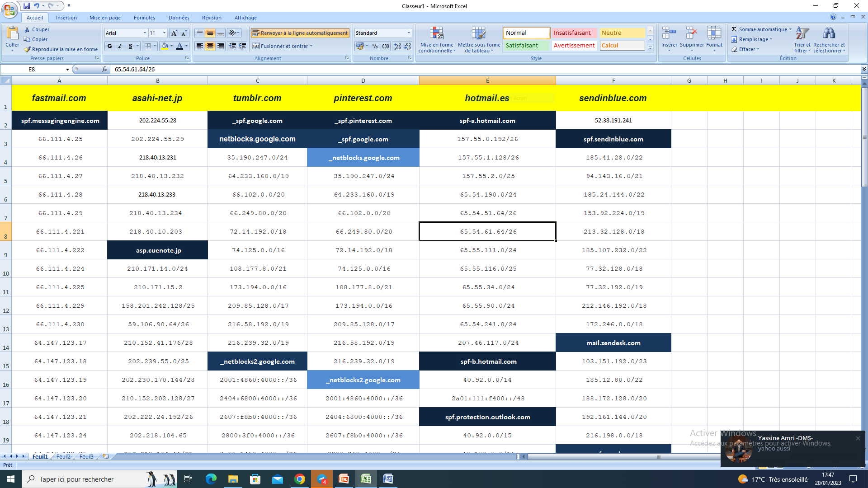Toggle center text alignment
Viewport: 868px width, 488px height.
coord(210,46)
